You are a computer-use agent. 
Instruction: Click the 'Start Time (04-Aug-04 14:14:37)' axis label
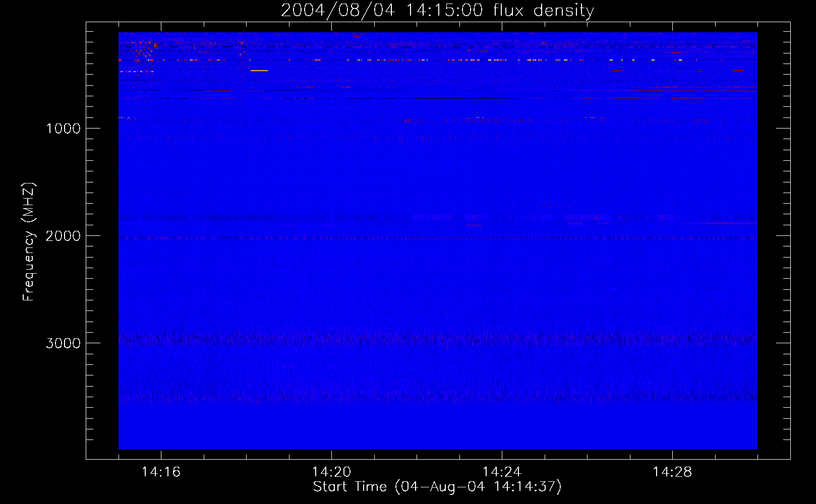point(437,487)
